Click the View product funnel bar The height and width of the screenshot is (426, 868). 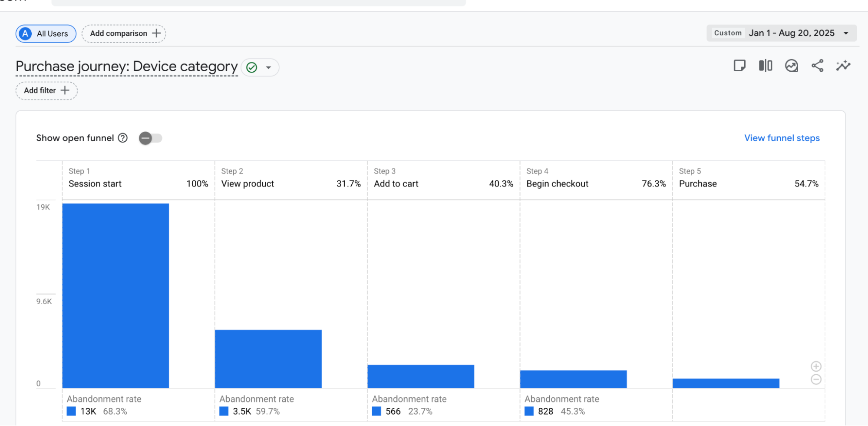[268, 359]
